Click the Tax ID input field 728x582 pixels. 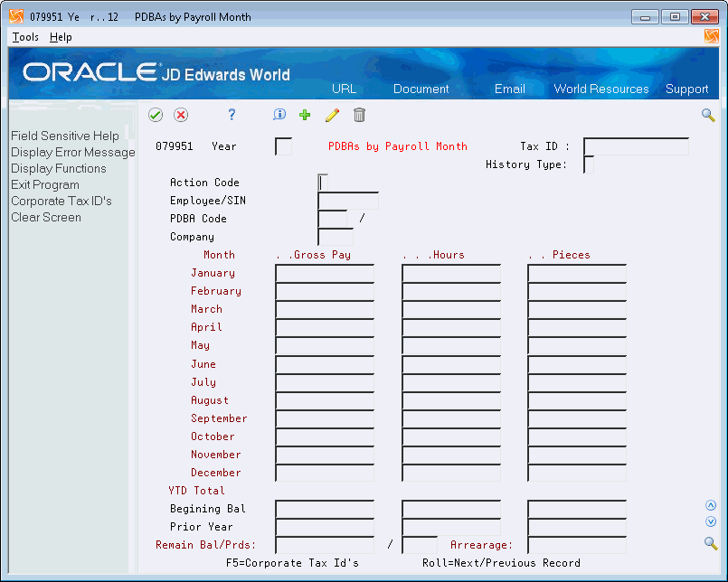(636, 146)
